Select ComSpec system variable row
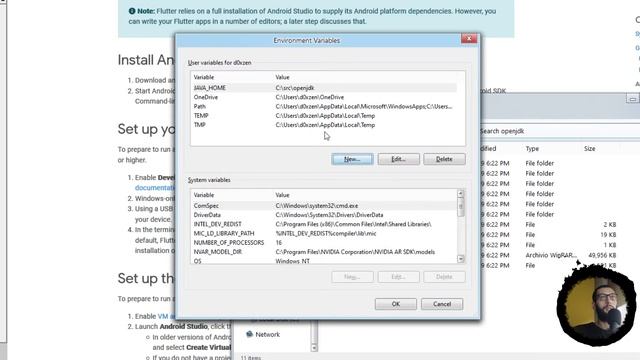Viewport: 640px width, 360px height. (324, 206)
